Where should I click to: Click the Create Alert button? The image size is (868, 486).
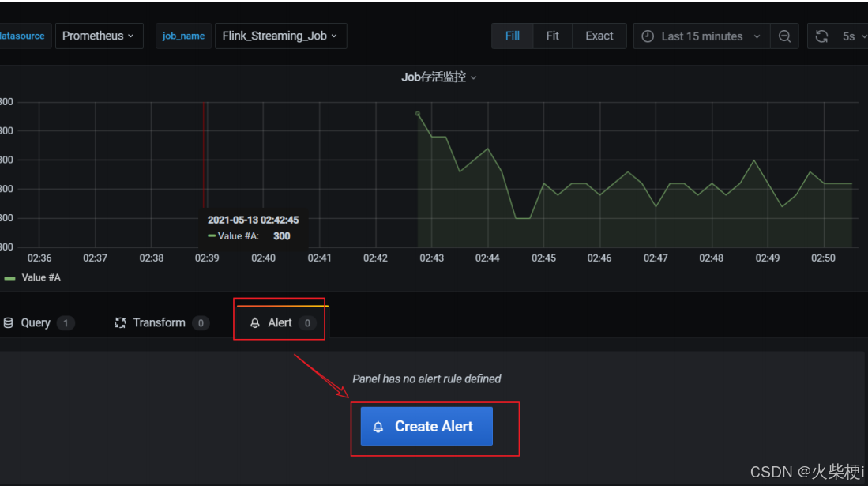[x=426, y=426]
